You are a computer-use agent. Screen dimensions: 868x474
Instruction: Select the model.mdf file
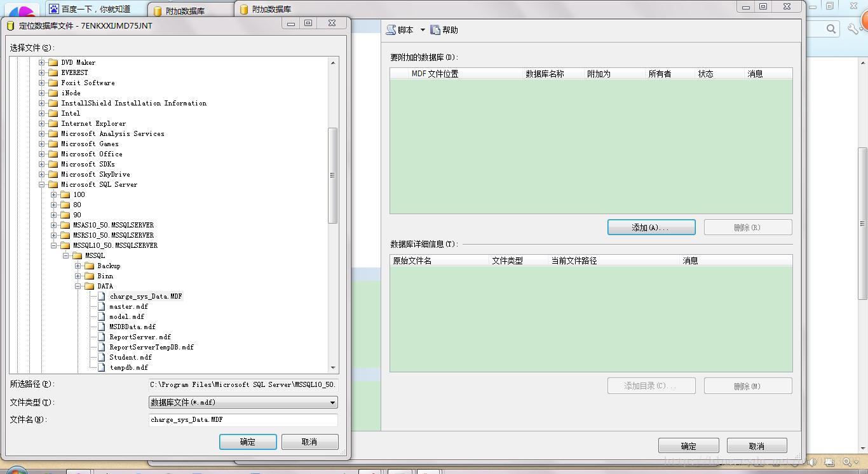coord(126,316)
